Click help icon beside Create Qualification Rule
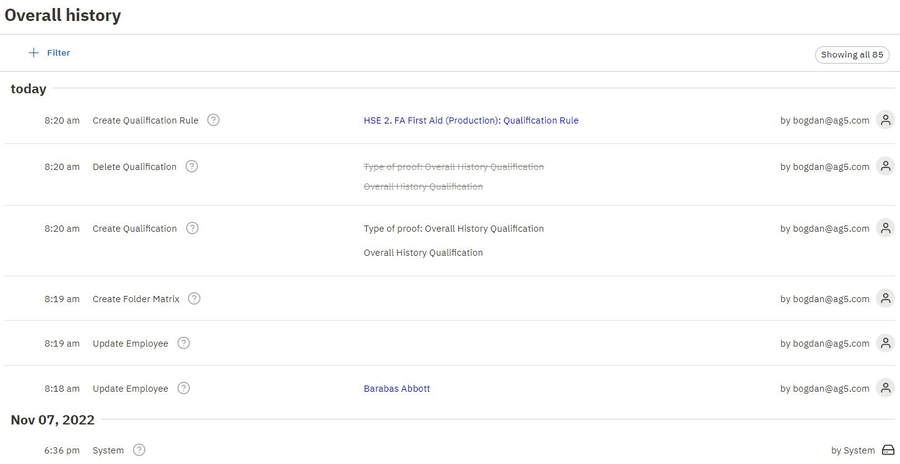 point(213,120)
